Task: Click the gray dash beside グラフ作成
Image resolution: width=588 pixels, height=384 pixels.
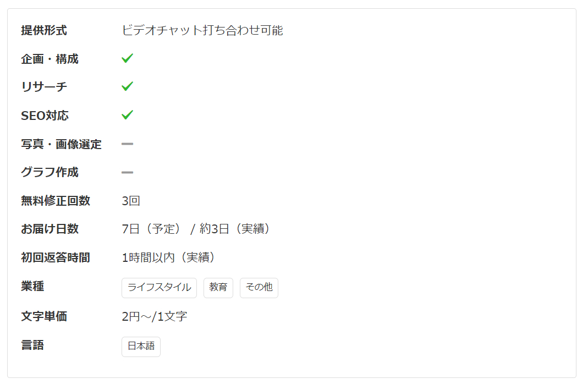Action: coord(127,172)
